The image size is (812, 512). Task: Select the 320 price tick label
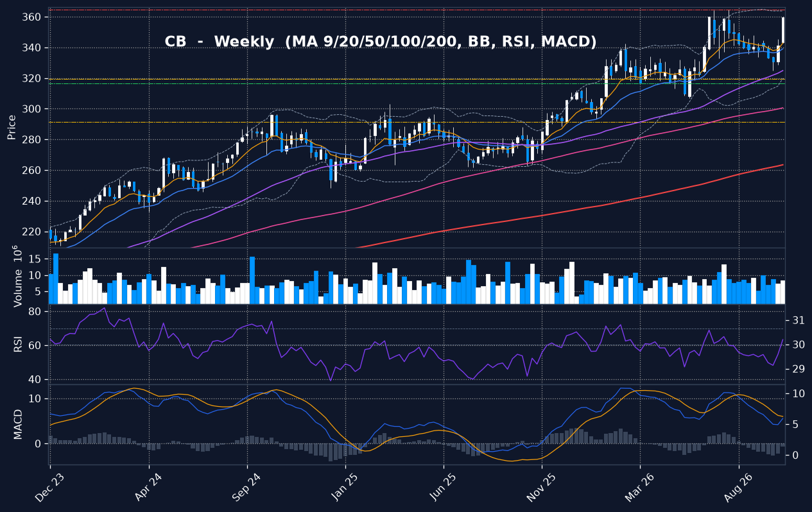33,78
